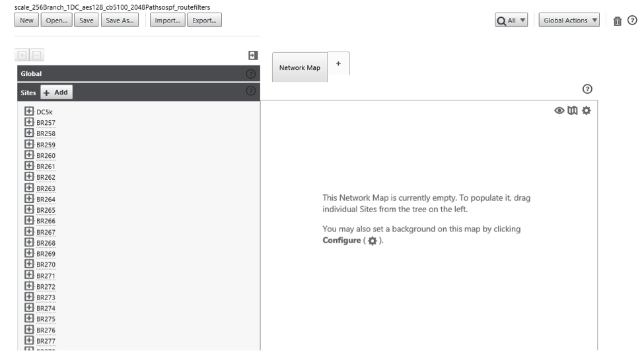Image resolution: width=644 pixels, height=351 pixels.
Task: Open the search All filter dropdown
Action: 511,20
